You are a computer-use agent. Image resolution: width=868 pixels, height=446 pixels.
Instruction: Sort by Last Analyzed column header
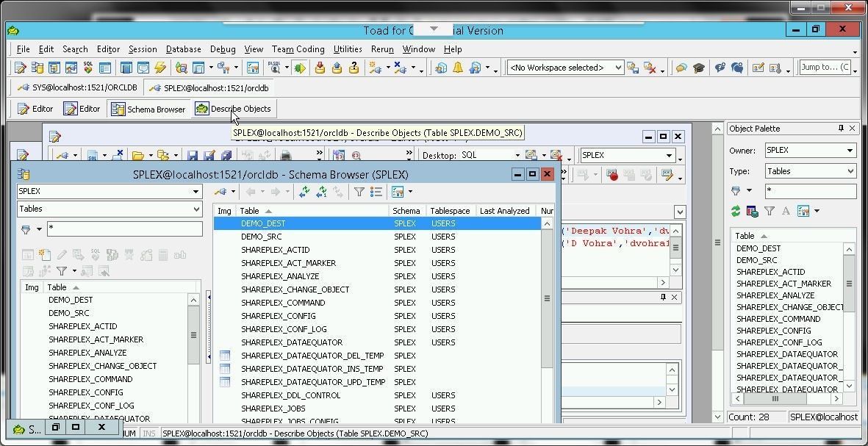click(504, 211)
